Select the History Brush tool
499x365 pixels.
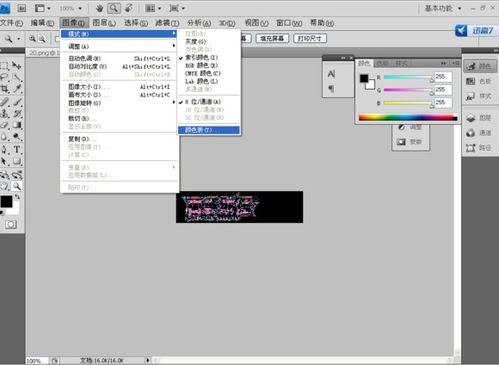click(x=17, y=113)
